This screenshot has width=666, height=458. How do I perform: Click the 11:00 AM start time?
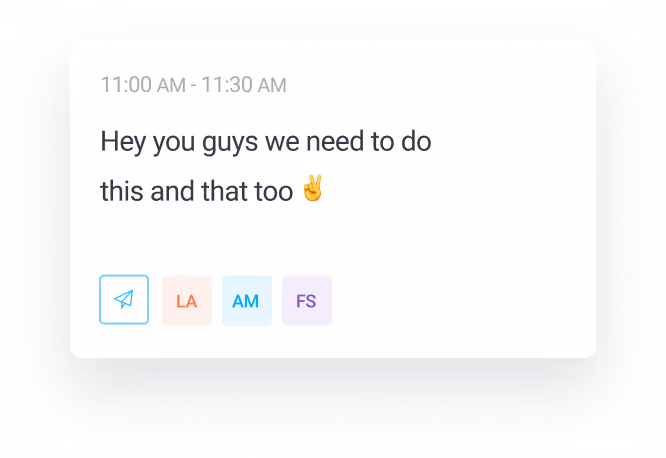(x=143, y=85)
